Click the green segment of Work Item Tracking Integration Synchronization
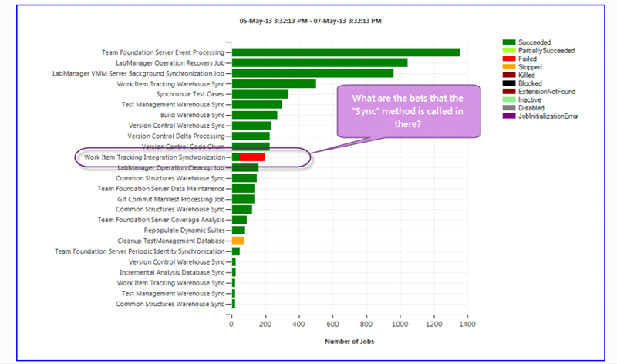This screenshot has height=364, width=617. pos(236,157)
